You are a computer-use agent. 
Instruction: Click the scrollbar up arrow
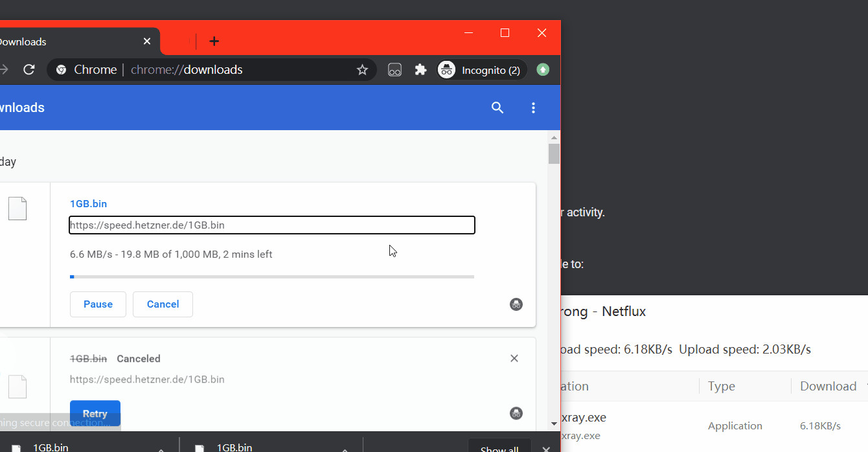tap(554, 137)
